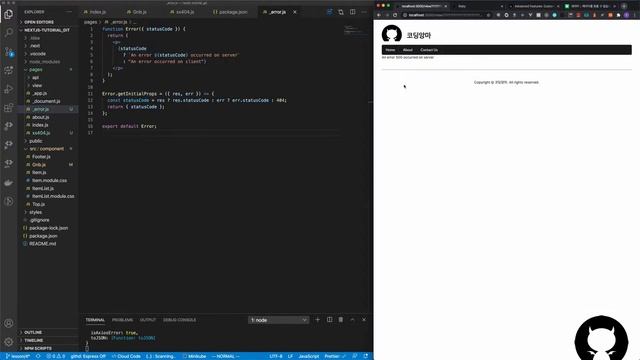Expand the api folder
Viewport: 640px width, 360px height.
35,78
